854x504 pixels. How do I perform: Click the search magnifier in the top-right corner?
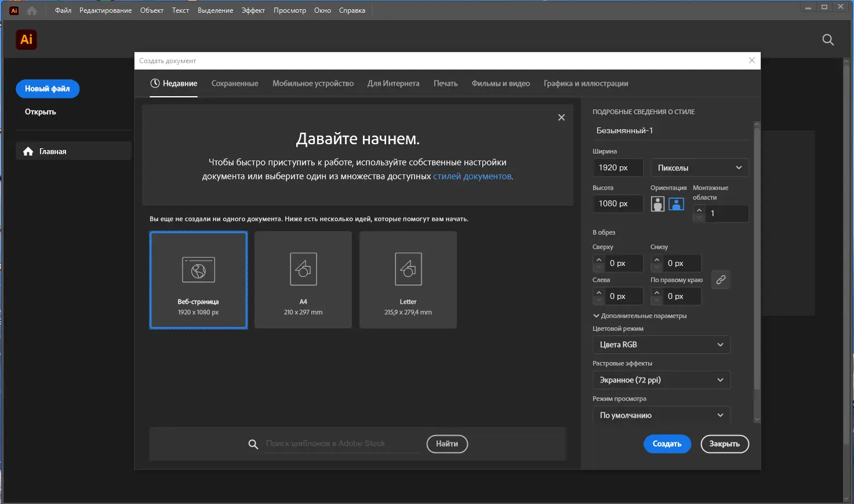pyautogui.click(x=828, y=39)
